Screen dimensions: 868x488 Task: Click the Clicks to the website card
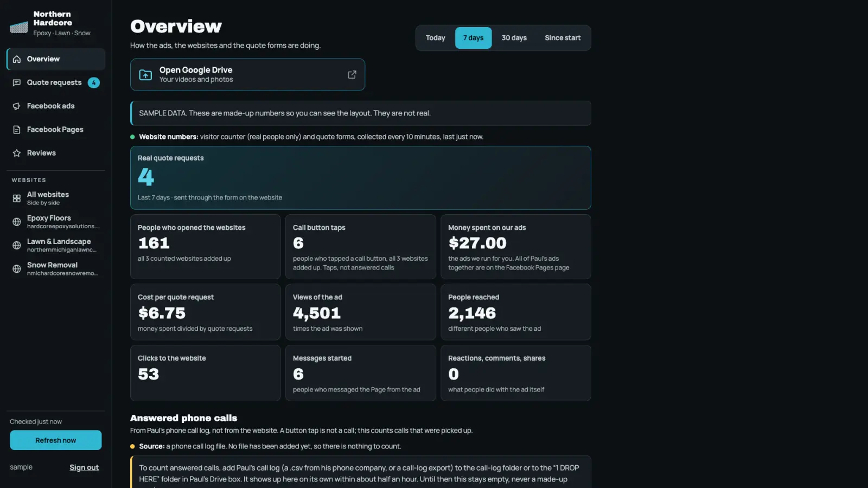pos(206,373)
